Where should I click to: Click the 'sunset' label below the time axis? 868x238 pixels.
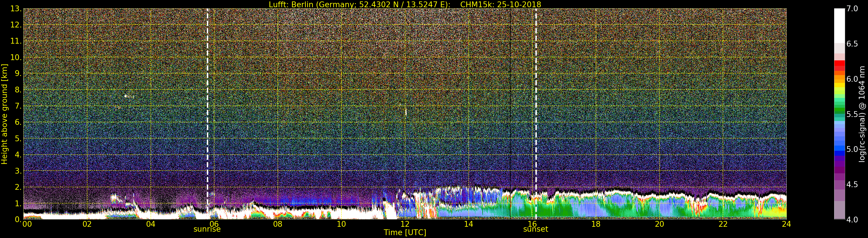[x=535, y=229]
